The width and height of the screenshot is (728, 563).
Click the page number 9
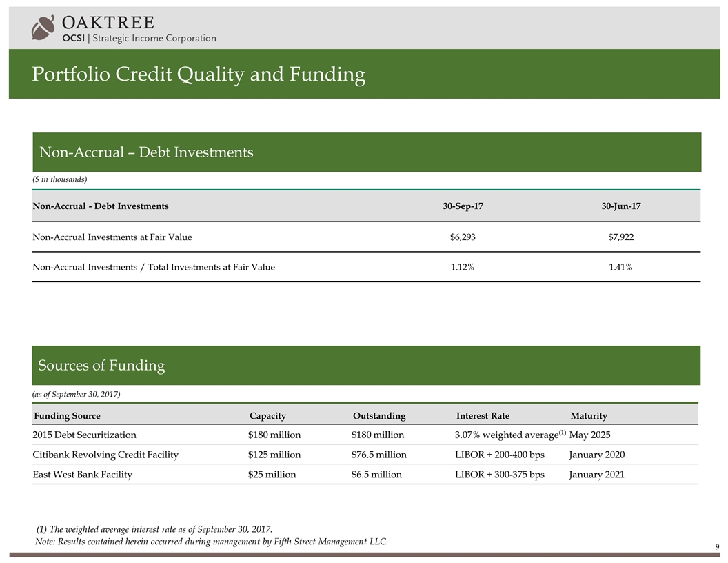click(x=717, y=548)
